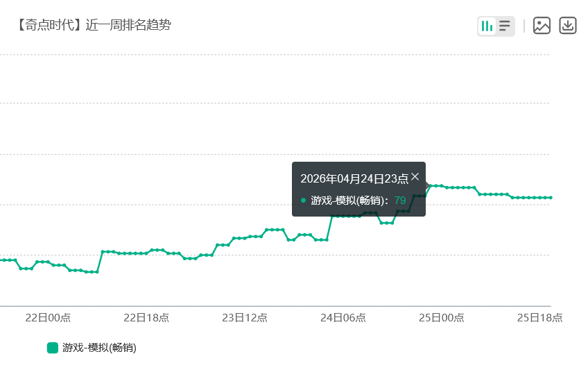Viewport: 588px width, 379px height.
Task: Click the 24日06点 axis label
Action: click(x=343, y=318)
